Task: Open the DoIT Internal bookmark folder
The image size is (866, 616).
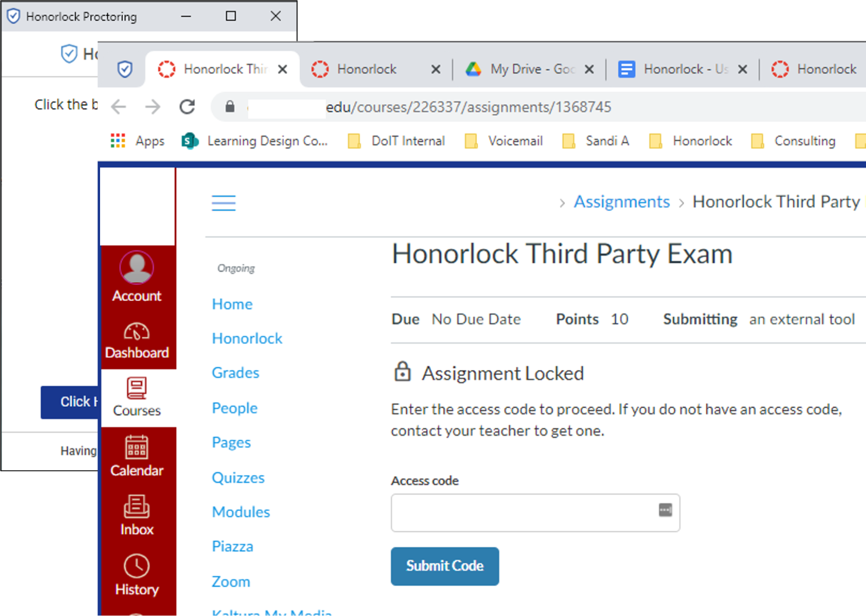Action: (396, 141)
